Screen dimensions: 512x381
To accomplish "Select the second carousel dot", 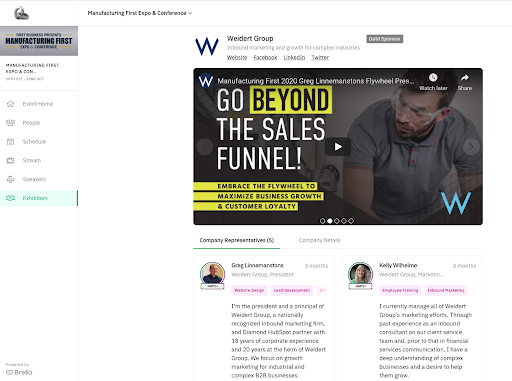I will tap(330, 221).
